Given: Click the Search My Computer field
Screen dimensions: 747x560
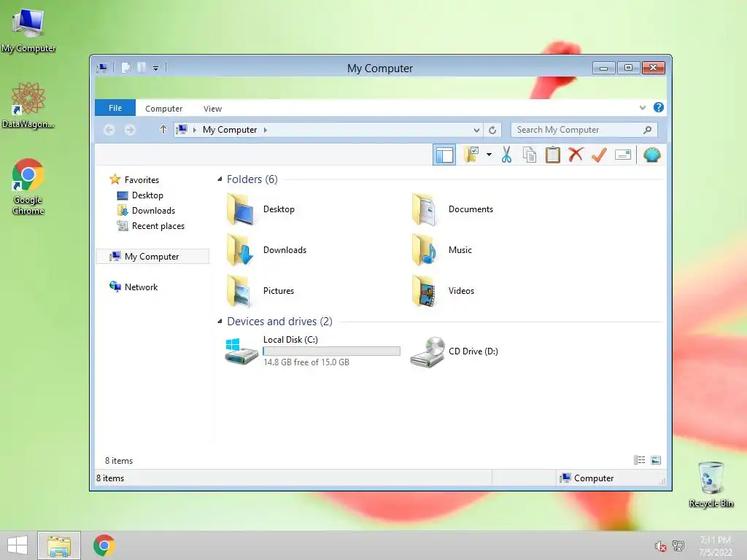Looking at the screenshot, I should tap(584, 130).
